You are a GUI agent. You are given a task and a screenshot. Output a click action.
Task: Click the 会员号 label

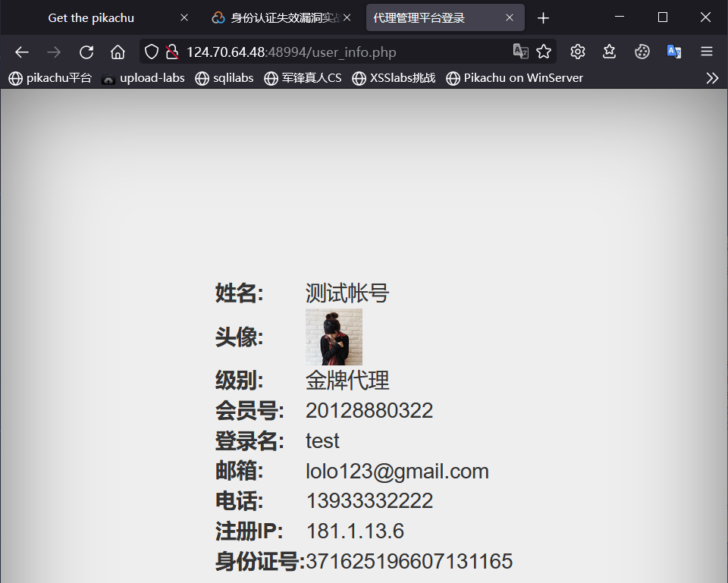249,411
